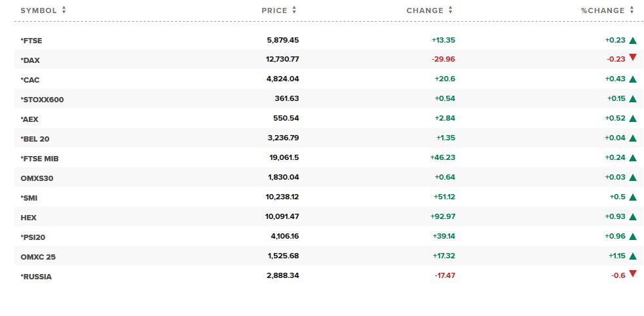
Task: Select the FTSE MIB price 19,061.5
Action: click(x=284, y=157)
